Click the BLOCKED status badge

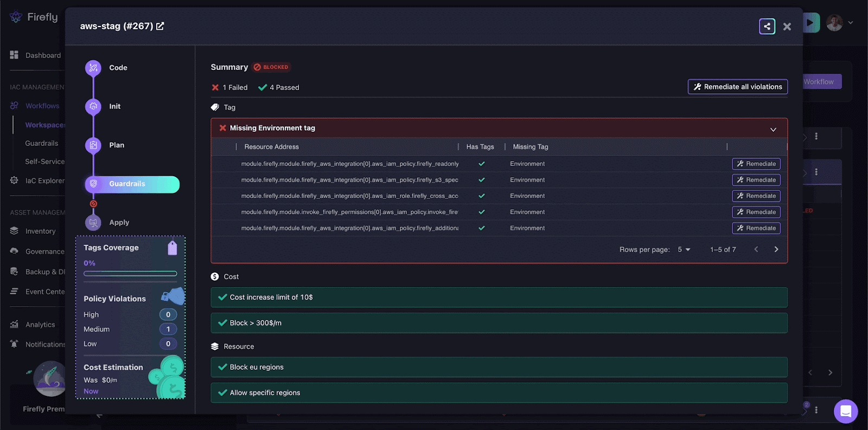[x=271, y=67]
